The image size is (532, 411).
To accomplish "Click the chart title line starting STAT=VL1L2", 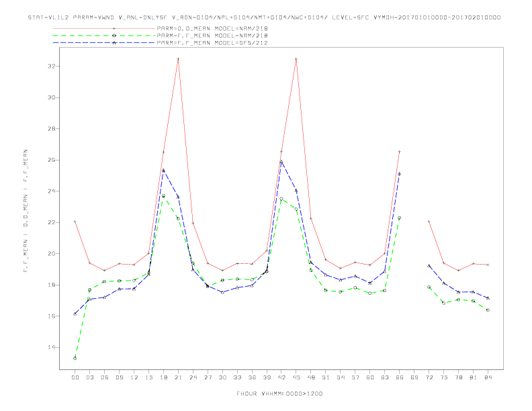I will 264,17.
